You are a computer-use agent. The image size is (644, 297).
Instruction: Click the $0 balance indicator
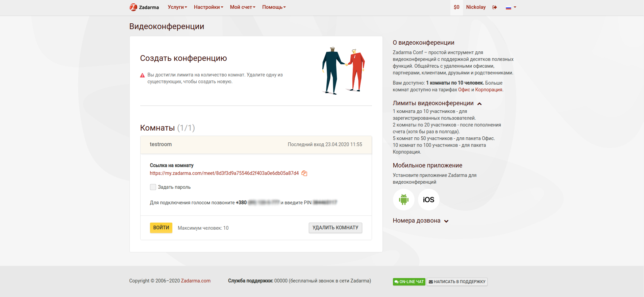click(456, 7)
